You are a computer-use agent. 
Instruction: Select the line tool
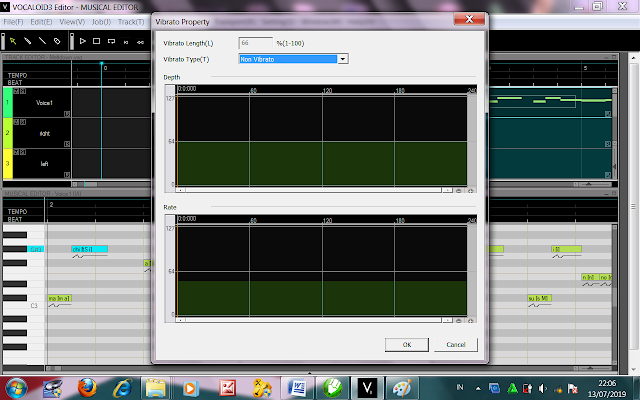[x=42, y=41]
